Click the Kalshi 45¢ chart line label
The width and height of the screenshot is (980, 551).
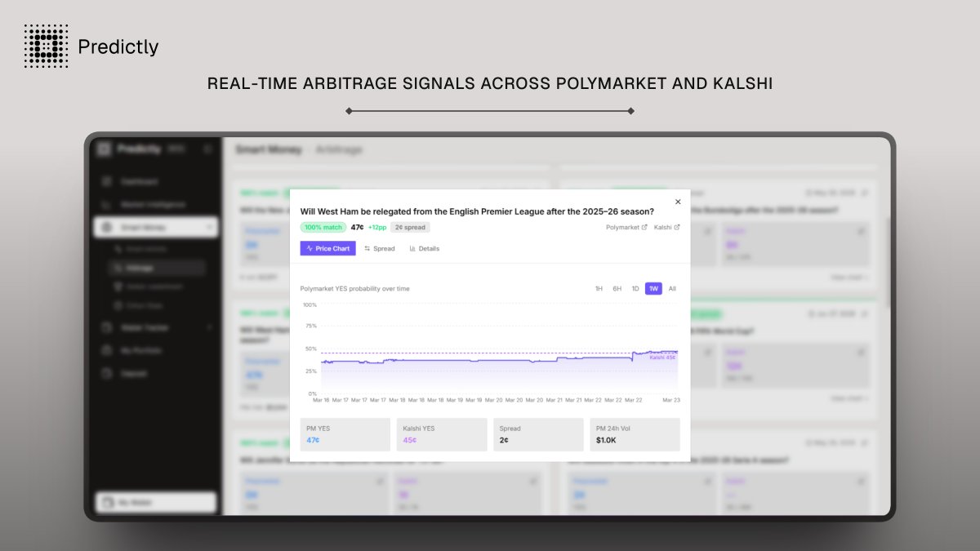[x=662, y=357]
